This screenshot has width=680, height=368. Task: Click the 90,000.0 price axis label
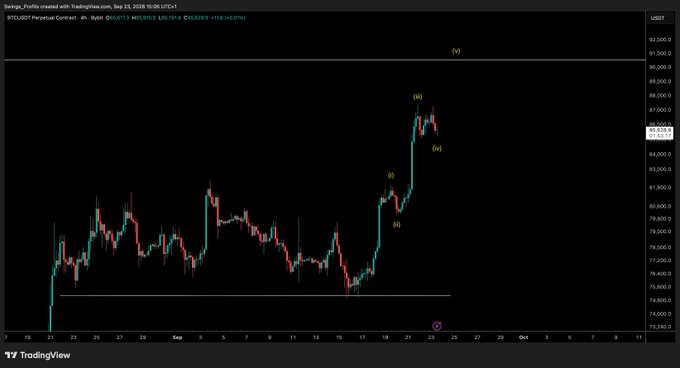pyautogui.click(x=660, y=67)
